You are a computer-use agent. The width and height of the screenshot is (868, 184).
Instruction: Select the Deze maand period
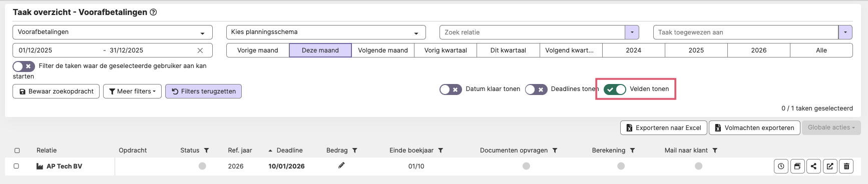point(320,50)
